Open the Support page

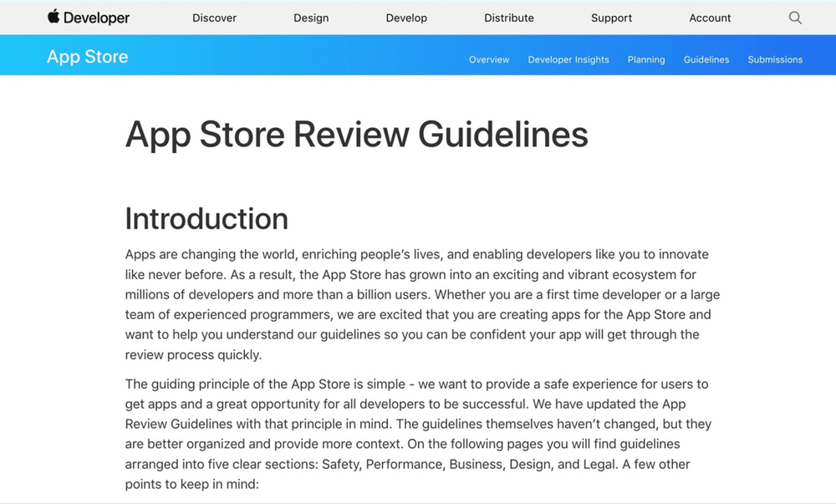(x=611, y=18)
